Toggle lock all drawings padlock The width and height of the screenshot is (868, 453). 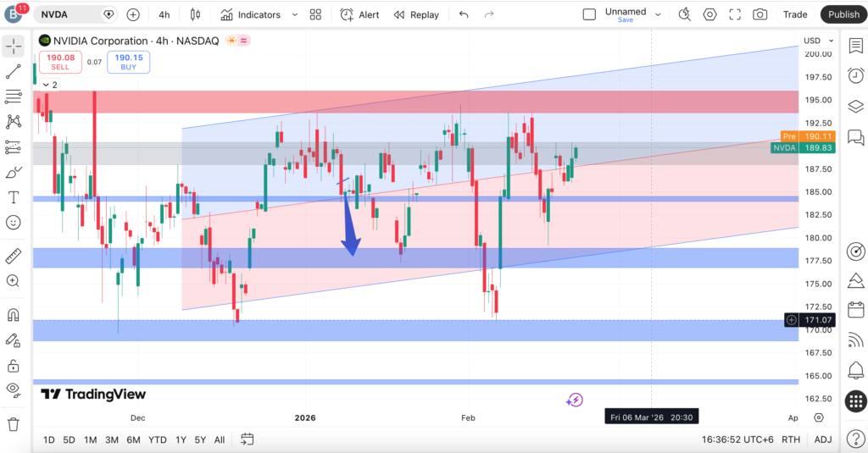(x=14, y=366)
